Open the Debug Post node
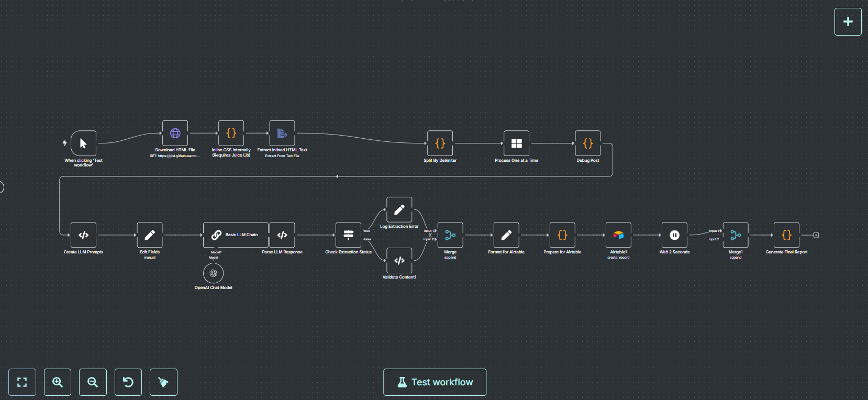Image resolution: width=868 pixels, height=400 pixels. pyautogui.click(x=588, y=143)
